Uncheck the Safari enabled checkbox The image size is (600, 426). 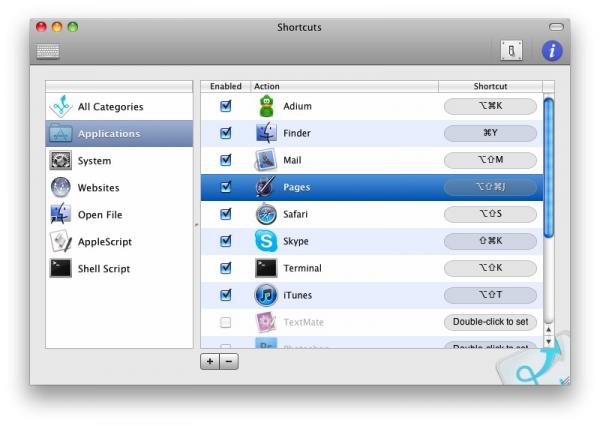pos(226,214)
